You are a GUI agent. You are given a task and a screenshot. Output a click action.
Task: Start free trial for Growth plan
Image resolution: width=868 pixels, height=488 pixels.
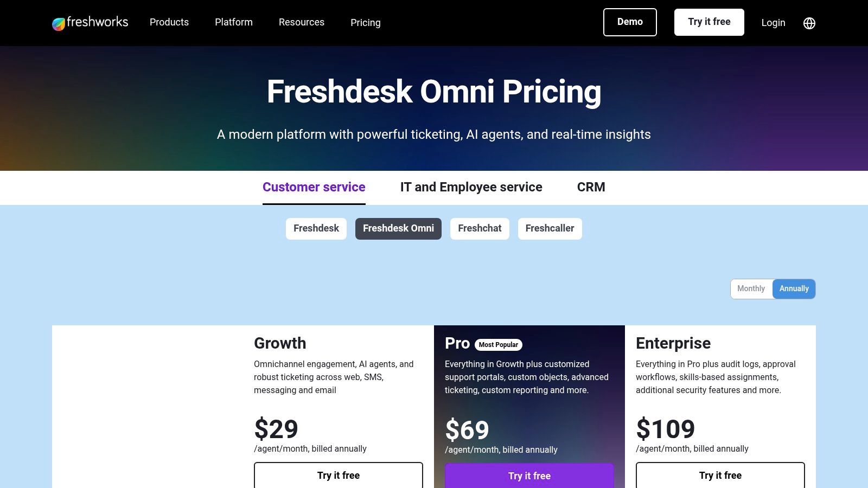(x=338, y=475)
